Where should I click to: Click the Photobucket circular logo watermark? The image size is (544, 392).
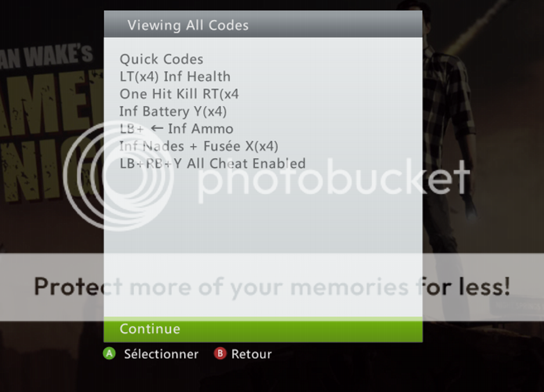coord(118,176)
